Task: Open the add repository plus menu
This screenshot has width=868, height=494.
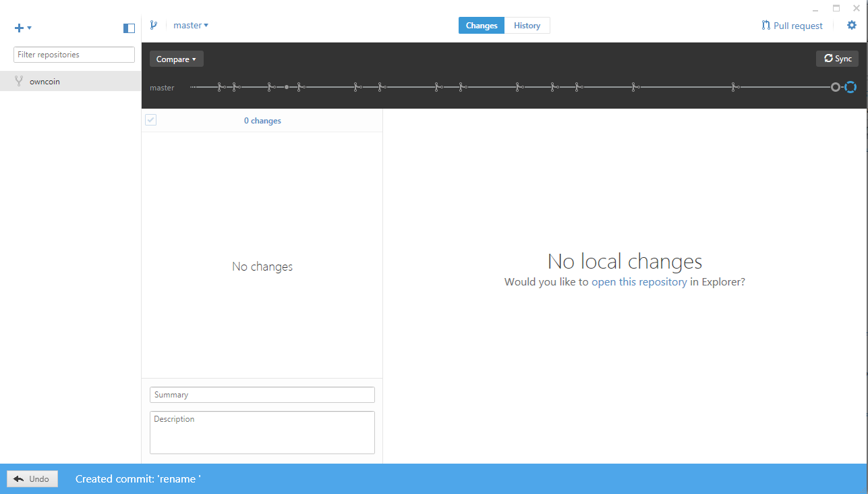Action: click(x=23, y=28)
